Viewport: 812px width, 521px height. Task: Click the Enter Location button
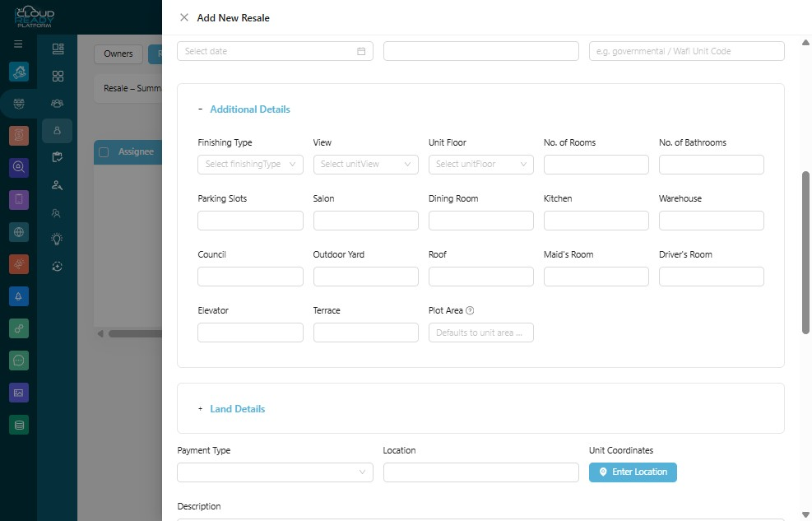633,472
